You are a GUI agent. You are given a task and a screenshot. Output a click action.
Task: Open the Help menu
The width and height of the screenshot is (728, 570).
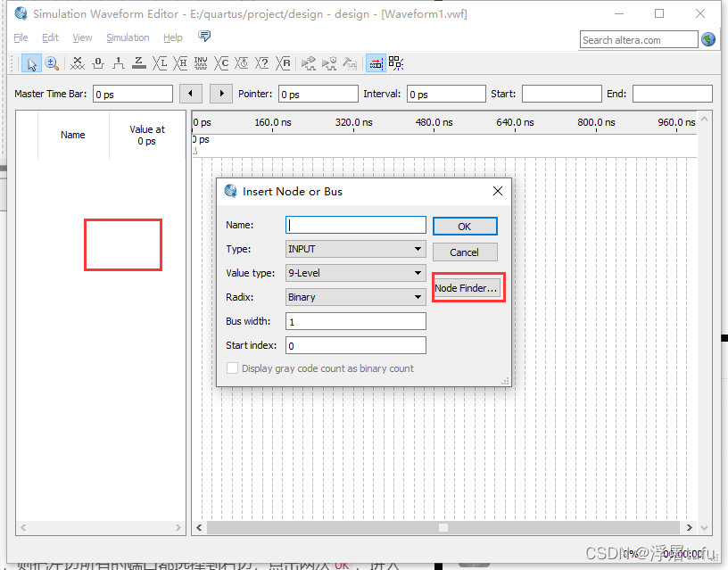173,37
